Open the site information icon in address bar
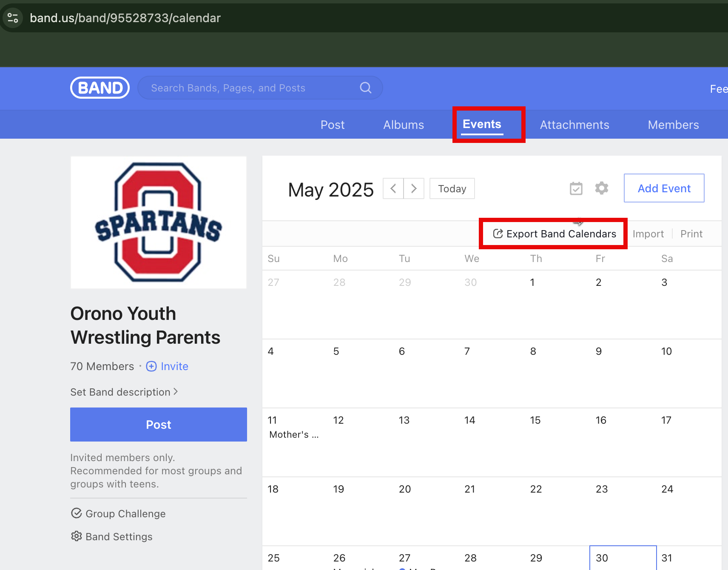 tap(13, 18)
